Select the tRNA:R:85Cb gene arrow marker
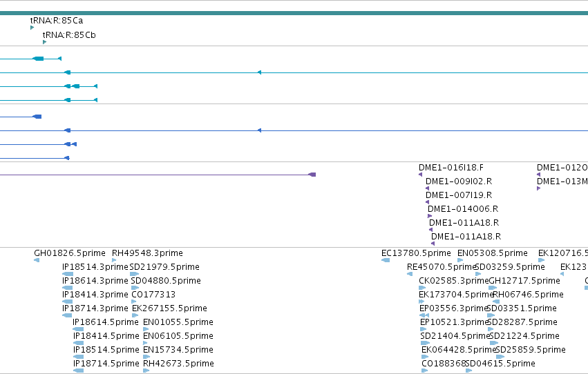The width and height of the screenshot is (588, 374). [x=44, y=42]
